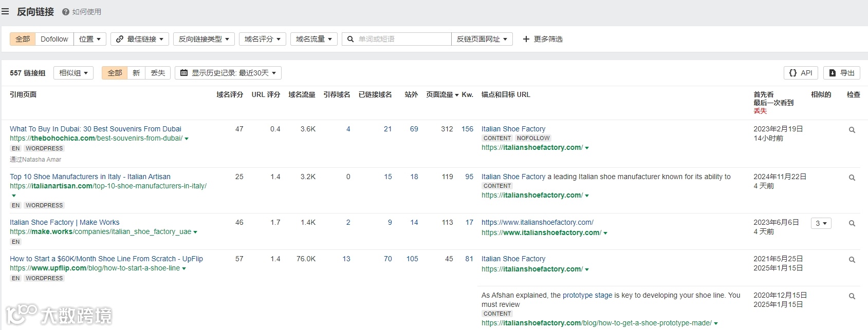Screen dimensions: 868x330
Task: Open the 反链页面网址 dropdown
Action: point(482,39)
